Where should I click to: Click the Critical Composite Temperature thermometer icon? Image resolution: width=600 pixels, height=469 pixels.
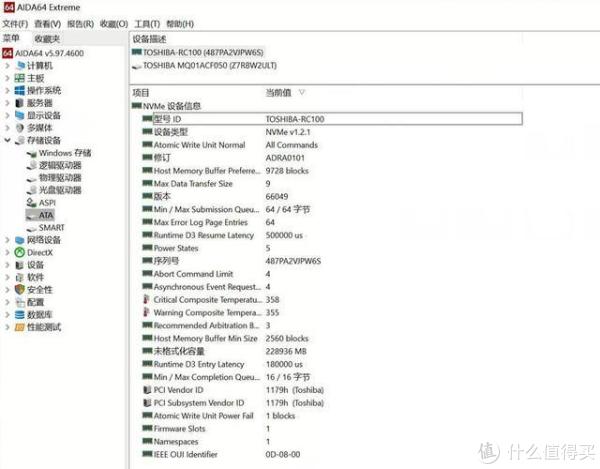click(147, 299)
